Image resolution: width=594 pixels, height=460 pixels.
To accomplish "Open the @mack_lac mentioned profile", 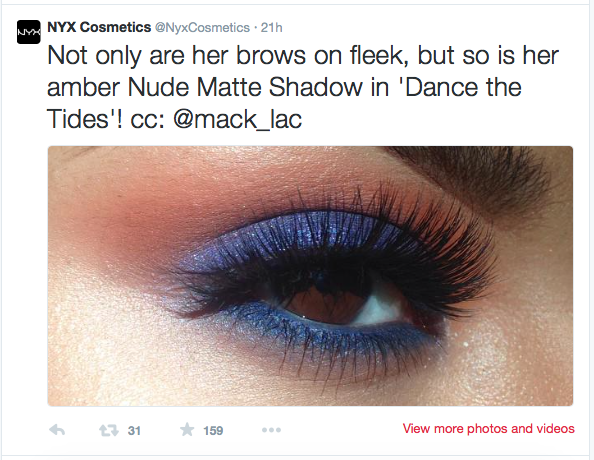I will (237, 119).
